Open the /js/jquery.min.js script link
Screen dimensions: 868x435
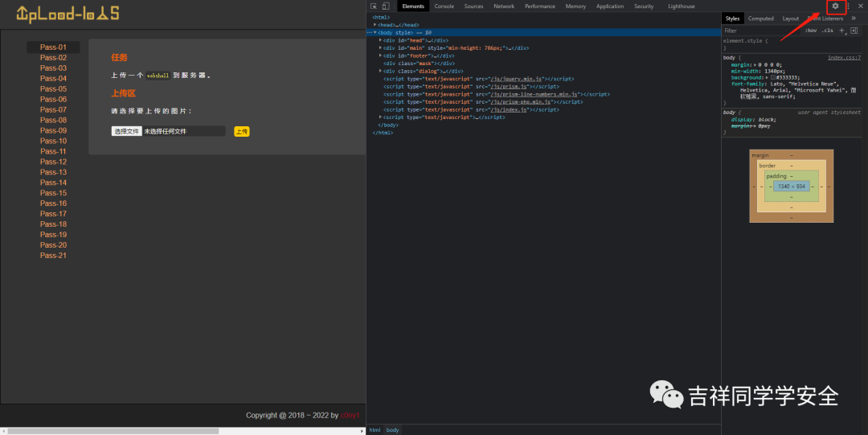point(517,79)
